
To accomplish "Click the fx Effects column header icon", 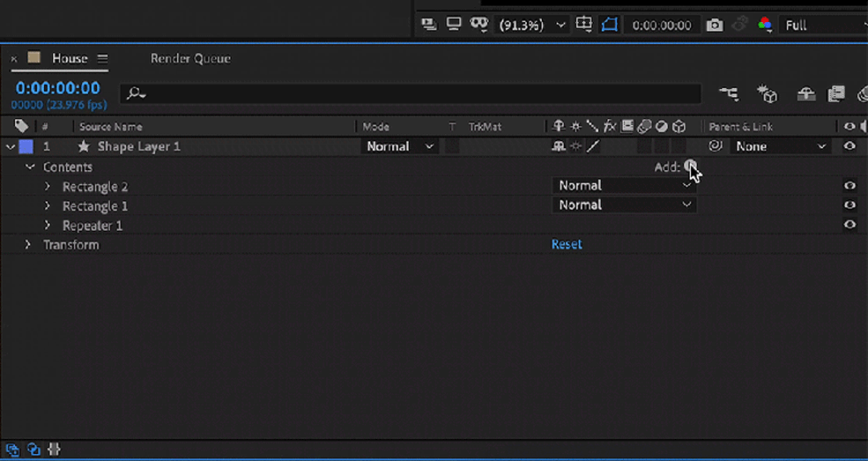I will pyautogui.click(x=610, y=127).
